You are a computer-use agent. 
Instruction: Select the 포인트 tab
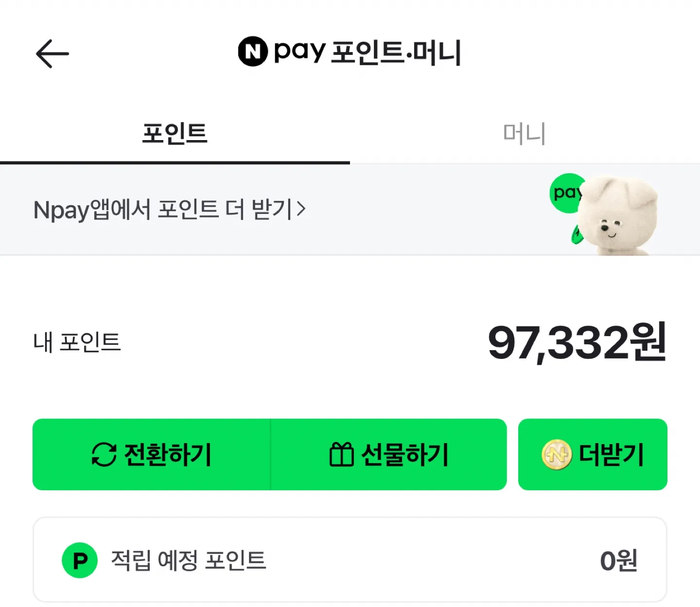point(175,133)
